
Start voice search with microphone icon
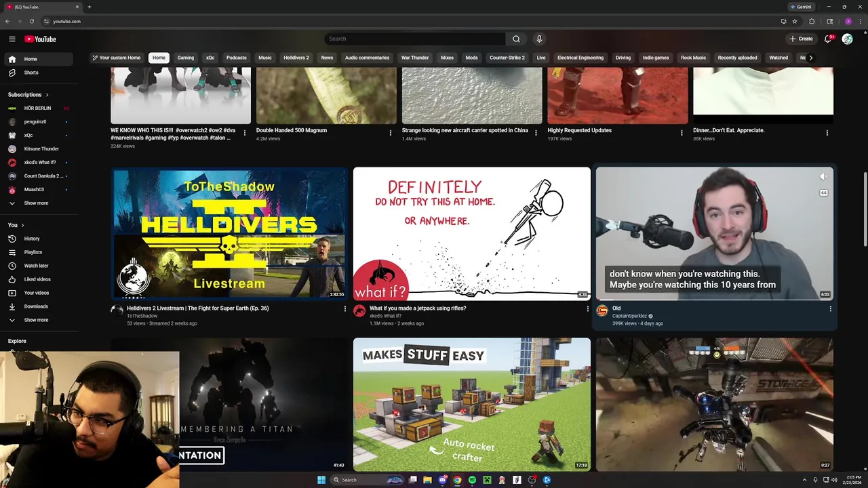pyautogui.click(x=539, y=39)
